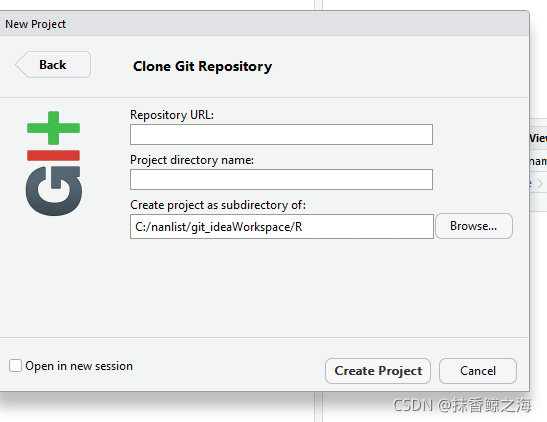Select the partially visible View tab behind dialog
This screenshot has height=422, width=547.
538,138
